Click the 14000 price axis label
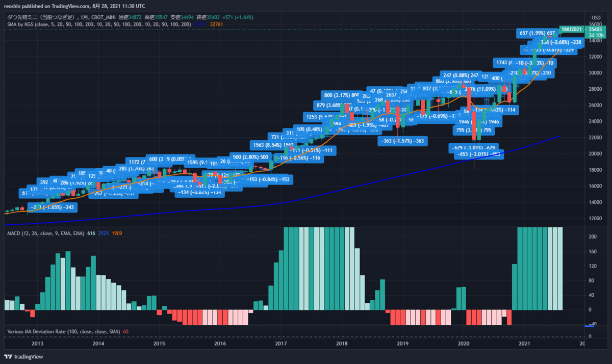Image resolution: width=612 pixels, height=364 pixels. [x=595, y=203]
